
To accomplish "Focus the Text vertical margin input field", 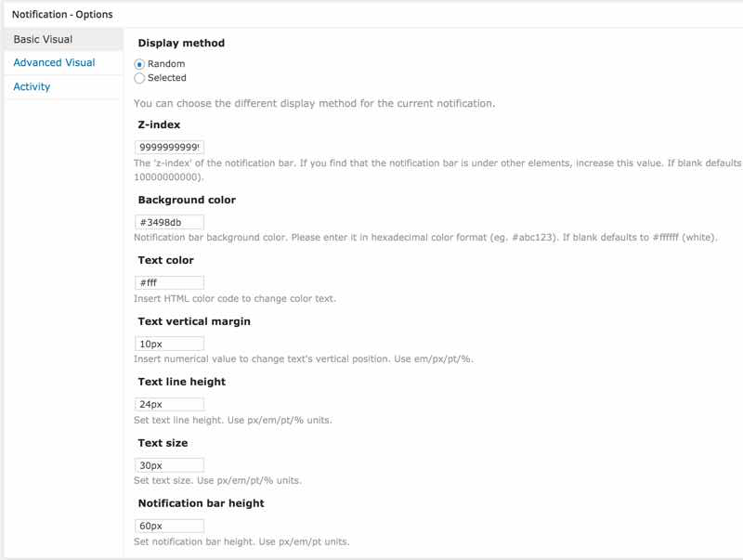I will pos(169,344).
